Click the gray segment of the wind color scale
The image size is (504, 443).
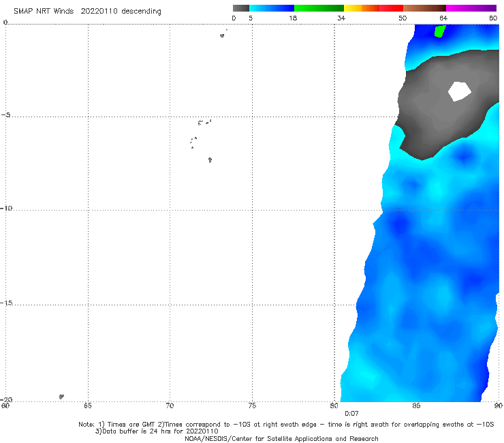pyautogui.click(x=240, y=8)
